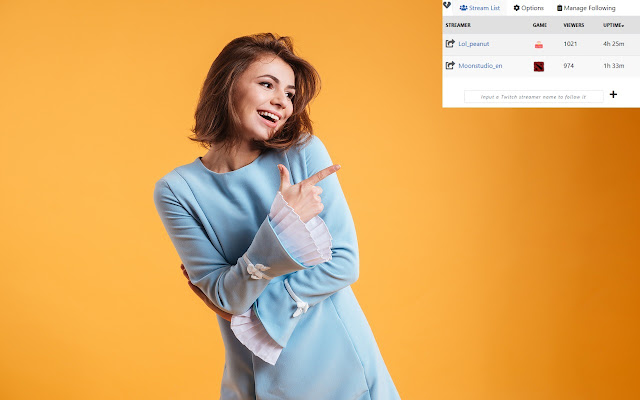Select the 1h 33m uptime value

[x=613, y=66]
